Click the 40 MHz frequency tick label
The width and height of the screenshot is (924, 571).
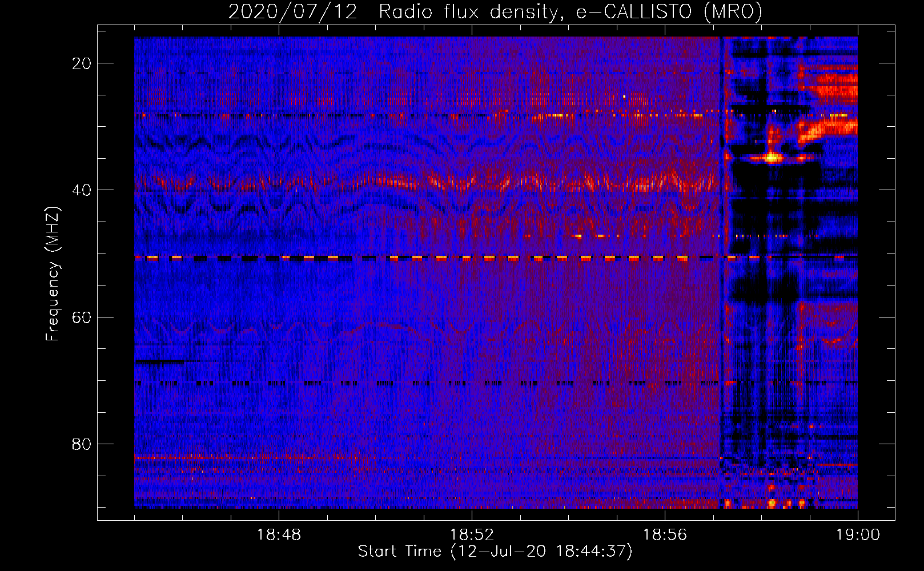coord(82,190)
